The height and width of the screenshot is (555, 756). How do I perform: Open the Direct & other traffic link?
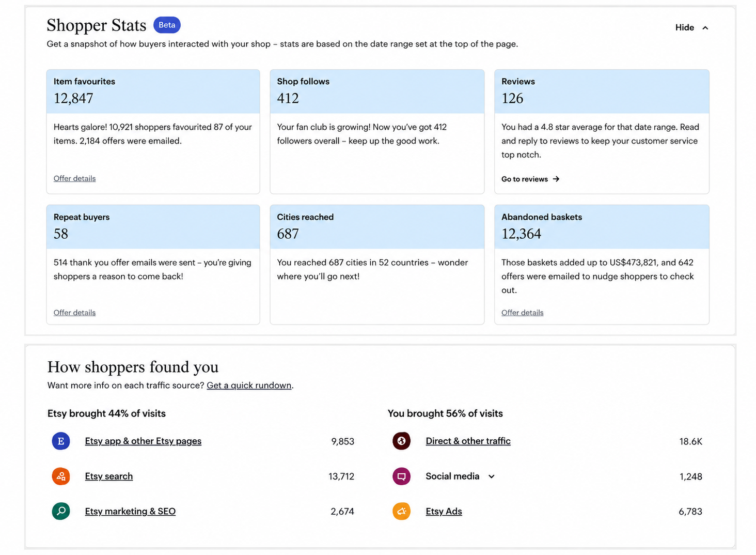coord(468,441)
